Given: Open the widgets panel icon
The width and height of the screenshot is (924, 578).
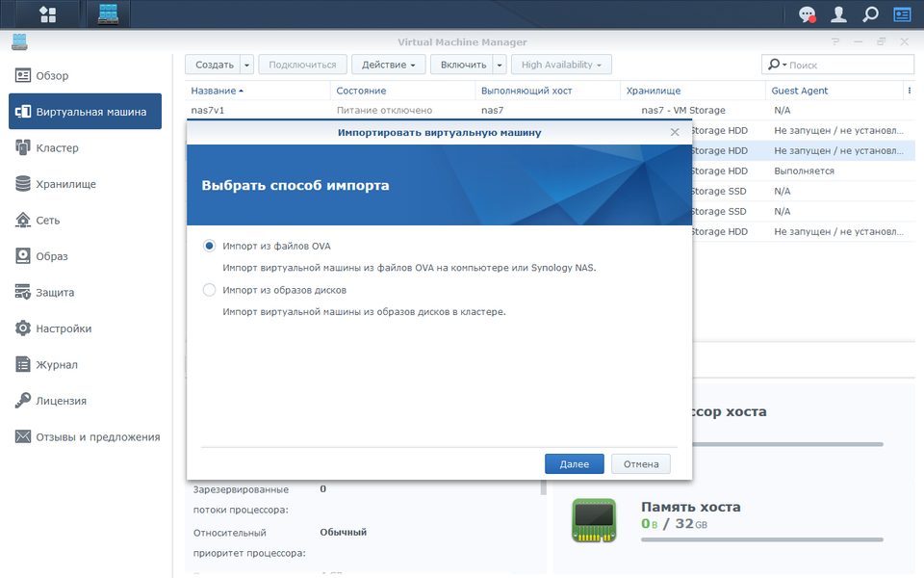Looking at the screenshot, I should pyautogui.click(x=902, y=14).
